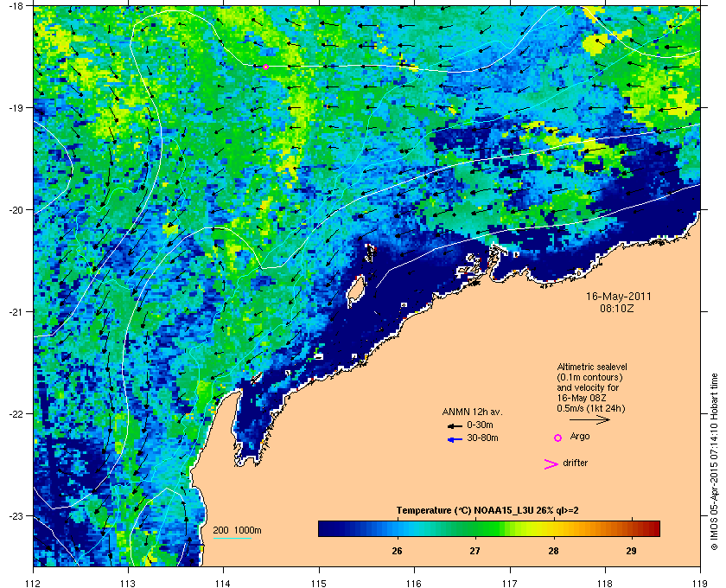Click the latitude label "-19"

[16, 107]
